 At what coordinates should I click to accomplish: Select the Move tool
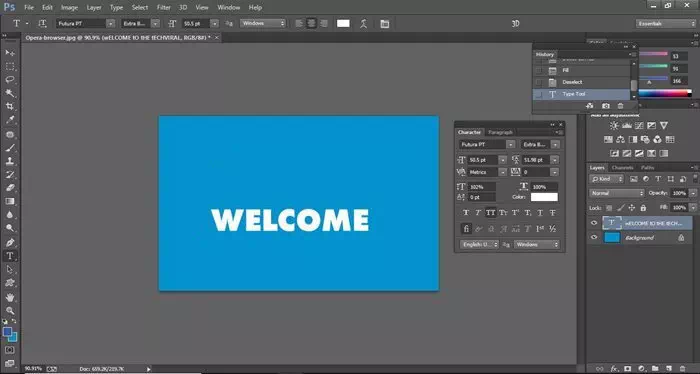[10, 53]
